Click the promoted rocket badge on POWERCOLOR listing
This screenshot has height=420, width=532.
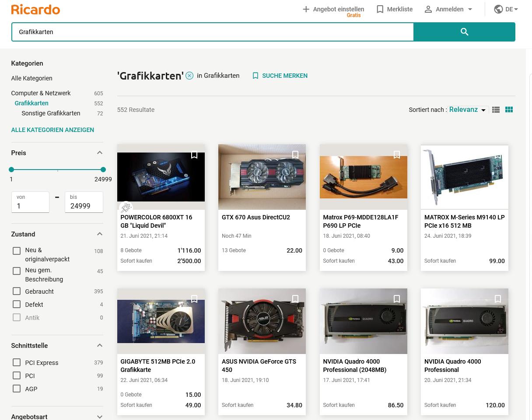[126, 208]
